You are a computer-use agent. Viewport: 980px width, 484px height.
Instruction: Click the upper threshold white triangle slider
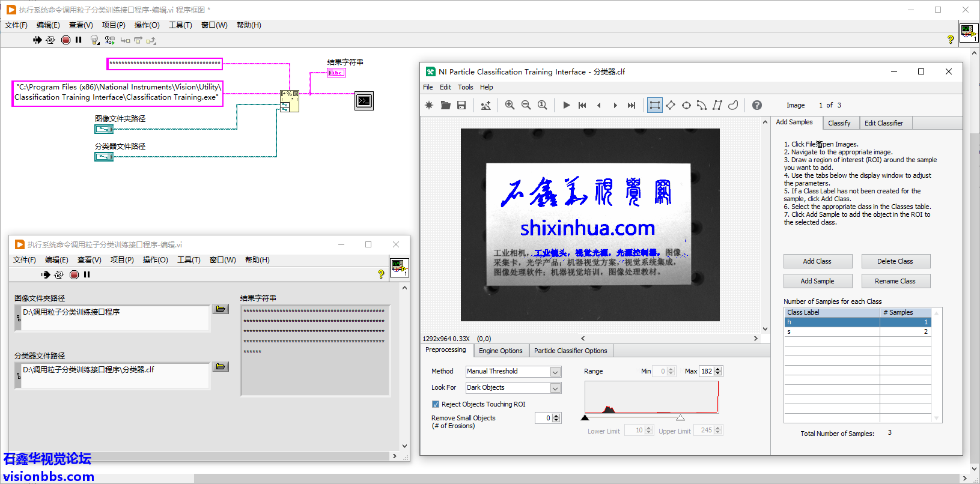pyautogui.click(x=680, y=417)
